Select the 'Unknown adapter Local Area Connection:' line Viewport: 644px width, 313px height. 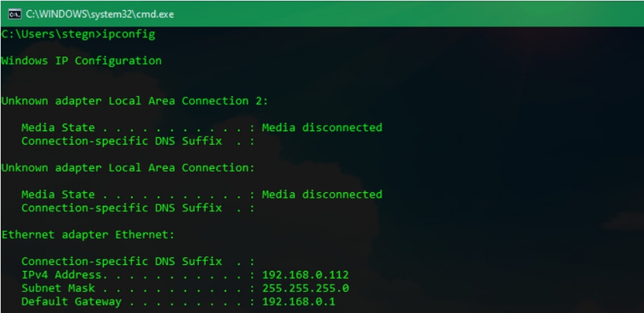click(128, 167)
